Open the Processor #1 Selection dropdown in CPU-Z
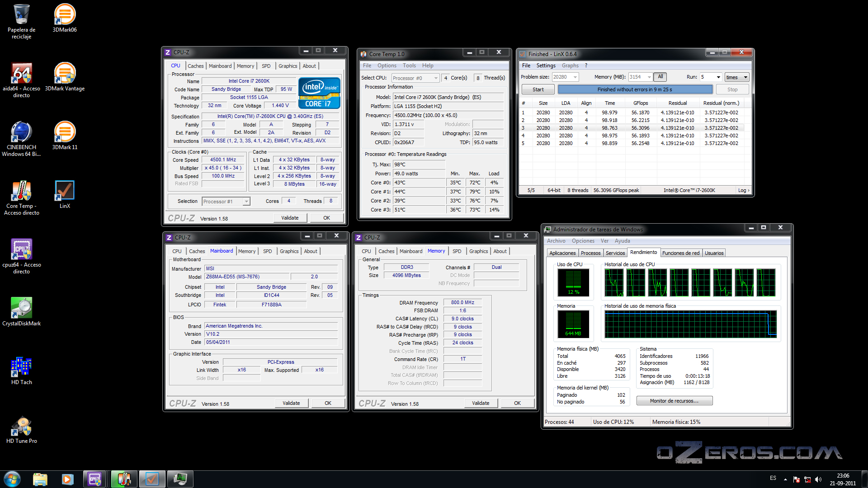This screenshot has height=488, width=868. pyautogui.click(x=226, y=202)
